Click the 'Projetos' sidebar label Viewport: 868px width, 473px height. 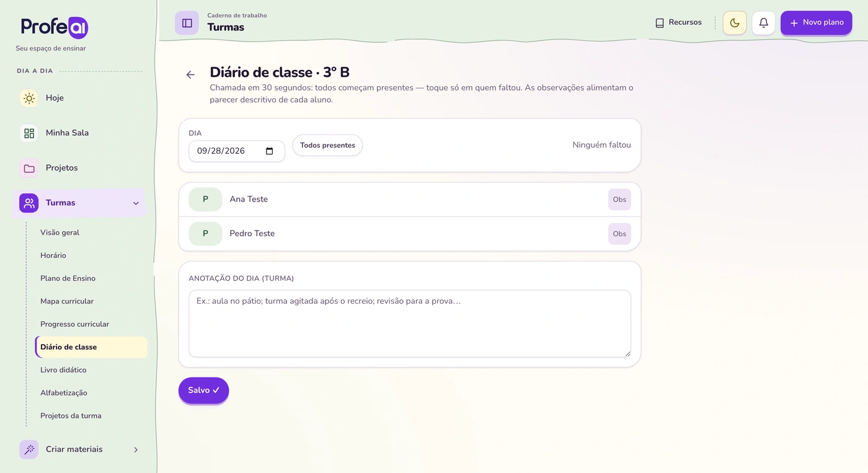(x=62, y=168)
